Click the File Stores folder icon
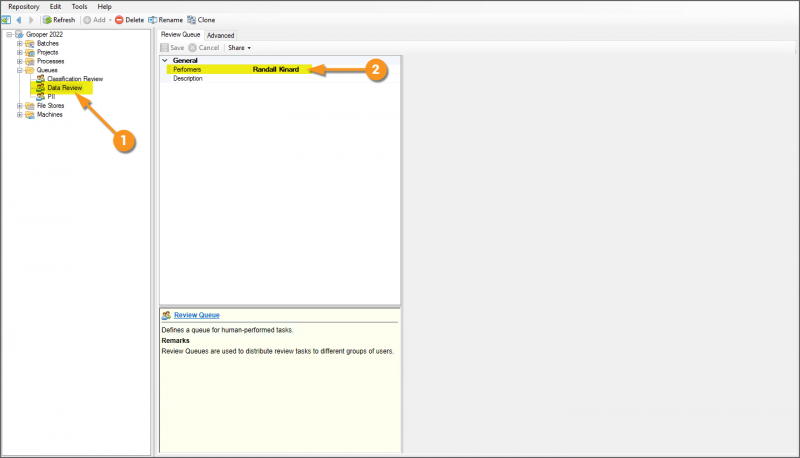This screenshot has width=800, height=458. 30,106
